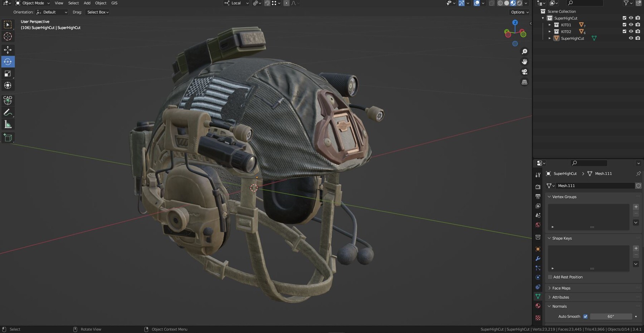
Task: Uncheck the SuperHighCut collection exclude checkbox
Action: [624, 18]
